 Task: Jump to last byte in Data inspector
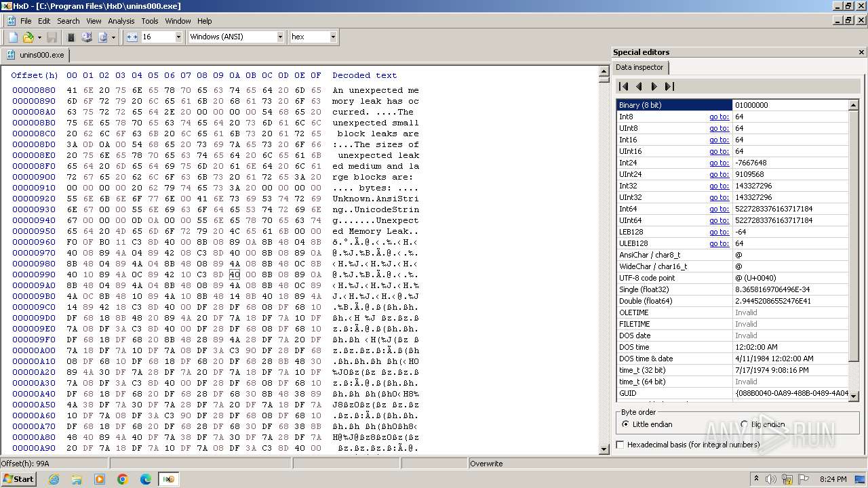point(669,86)
